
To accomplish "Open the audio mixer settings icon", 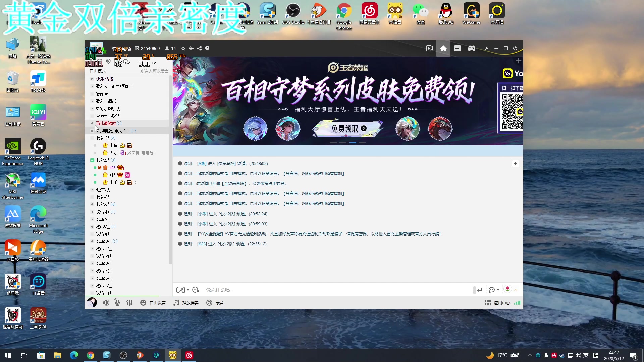I will [129, 303].
